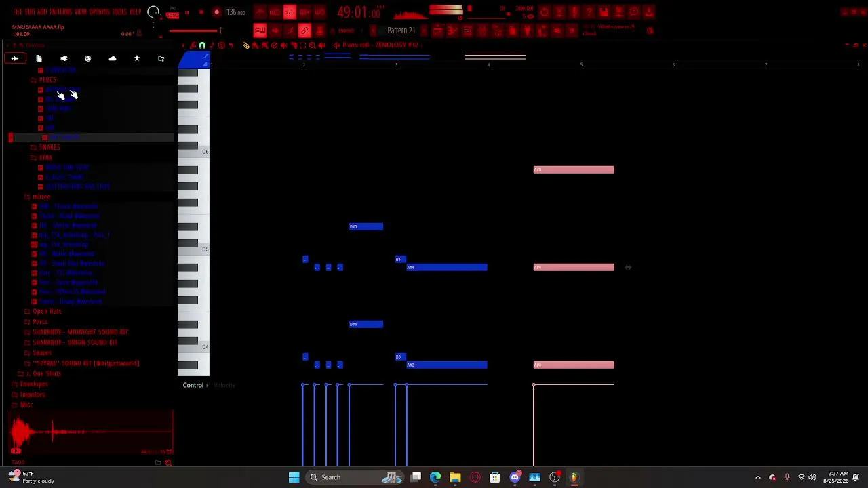Select the browser files tab icon
The image size is (868, 488).
coord(39,58)
